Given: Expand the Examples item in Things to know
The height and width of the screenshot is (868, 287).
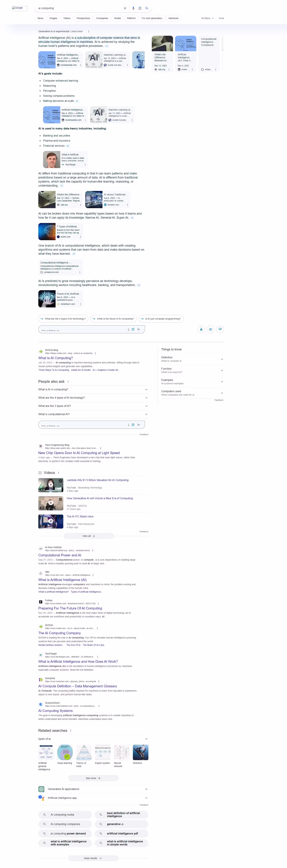Looking at the screenshot, I should pos(192,381).
